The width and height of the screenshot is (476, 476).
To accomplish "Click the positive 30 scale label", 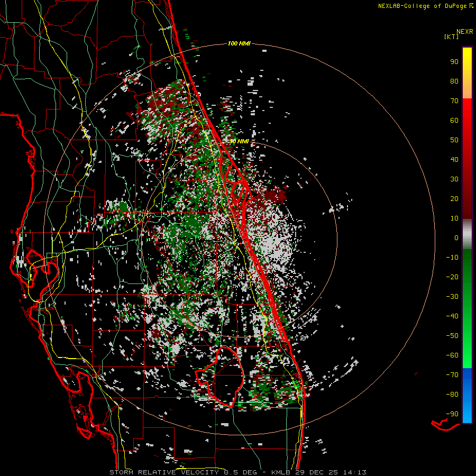I will point(454,179).
